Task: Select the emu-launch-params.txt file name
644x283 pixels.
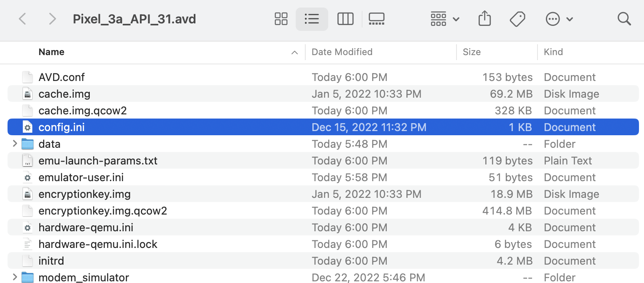Action: pos(98,161)
